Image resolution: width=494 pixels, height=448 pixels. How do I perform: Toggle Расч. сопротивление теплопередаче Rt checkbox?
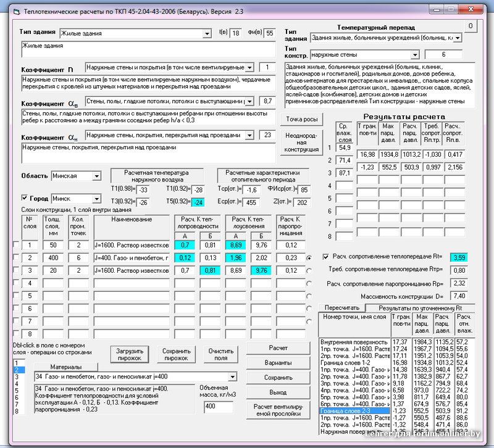(326, 257)
